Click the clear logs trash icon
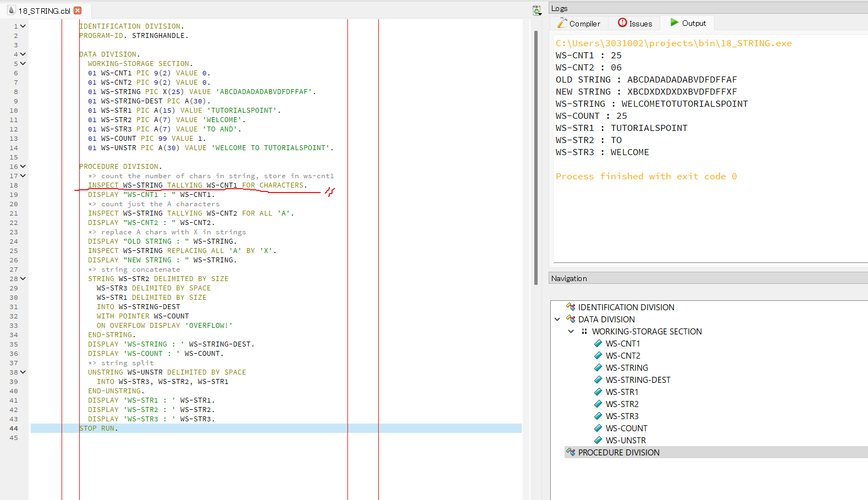Screen dimensions: 868x500 [x=537, y=10]
